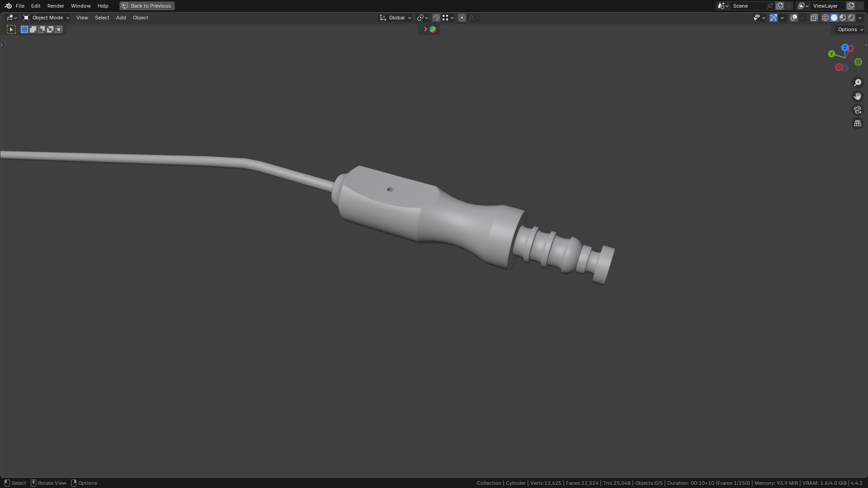Choose the Set New Selection mode icon
Screen dimensions: 868x488
[24, 29]
